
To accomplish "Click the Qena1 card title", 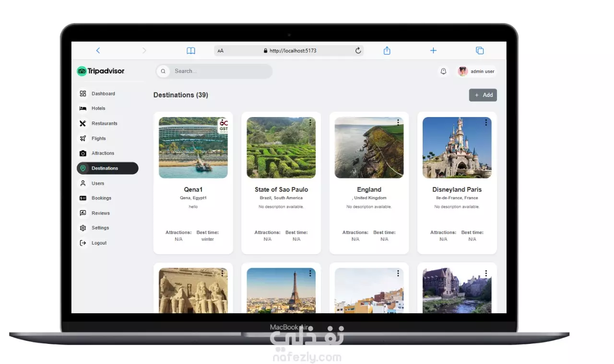I will click(x=193, y=189).
